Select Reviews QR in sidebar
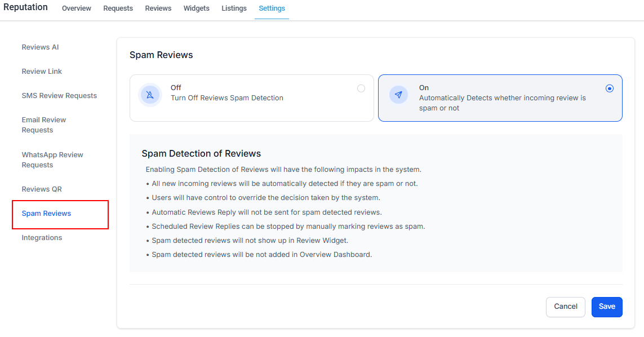The width and height of the screenshot is (644, 337). (x=42, y=189)
